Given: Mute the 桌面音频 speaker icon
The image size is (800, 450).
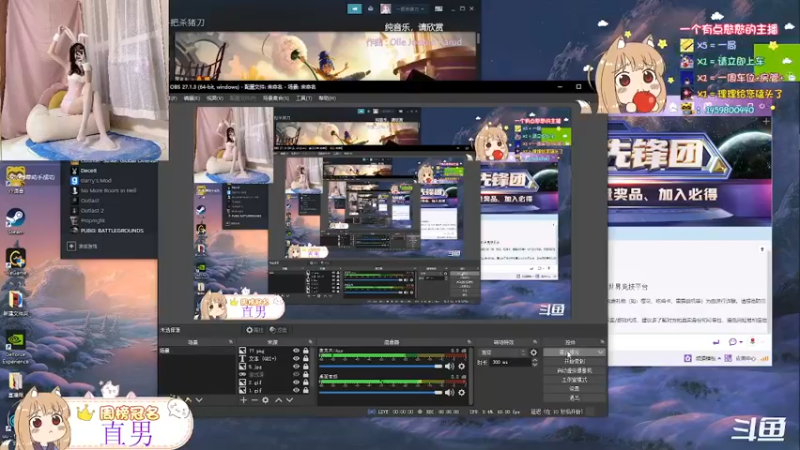Looking at the screenshot, I should click(449, 392).
